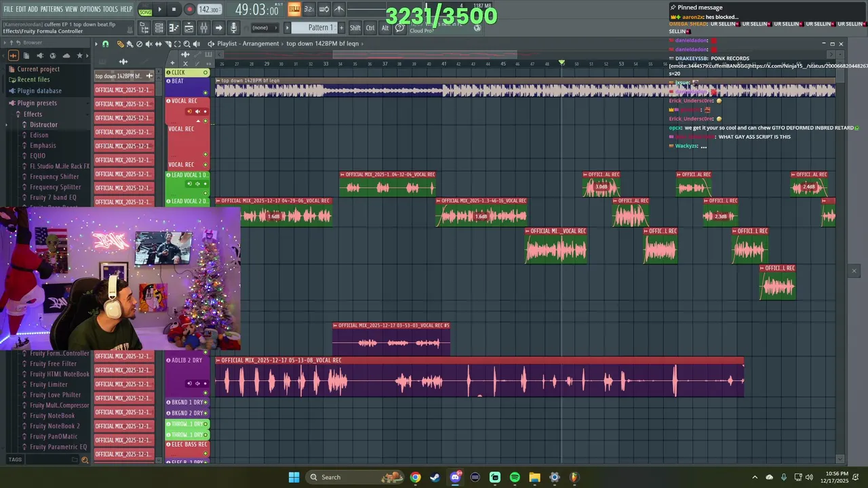
Task: Open Google Chrome from the taskbar
Action: coord(415,477)
